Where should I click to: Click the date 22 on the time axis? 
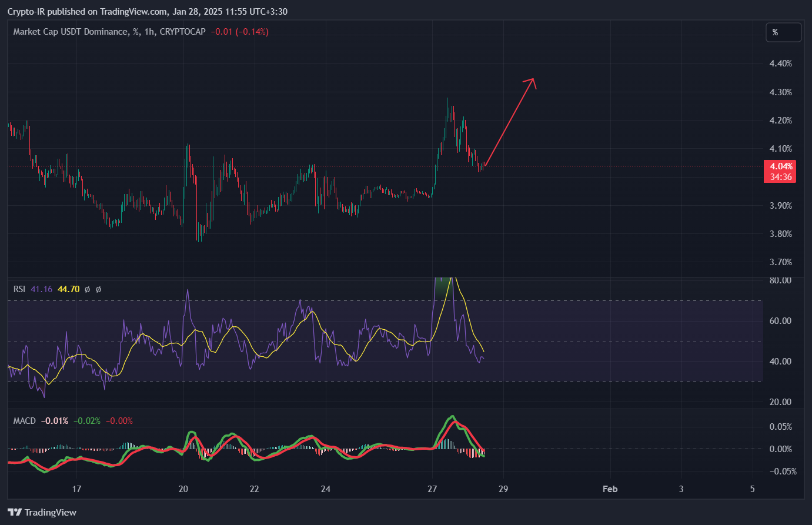tap(254, 489)
